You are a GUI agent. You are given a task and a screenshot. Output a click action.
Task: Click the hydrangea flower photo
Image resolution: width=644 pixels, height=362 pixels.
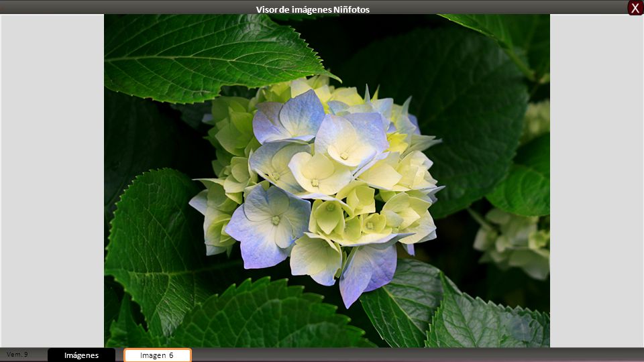point(327,181)
